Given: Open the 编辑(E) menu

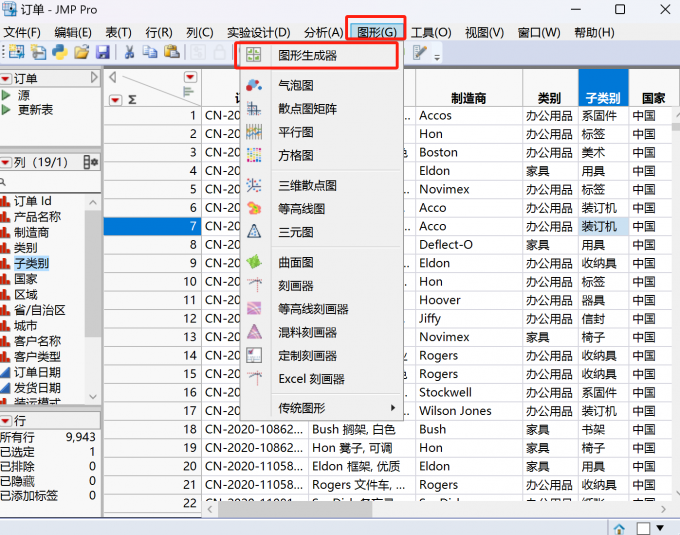Looking at the screenshot, I should pos(73,33).
